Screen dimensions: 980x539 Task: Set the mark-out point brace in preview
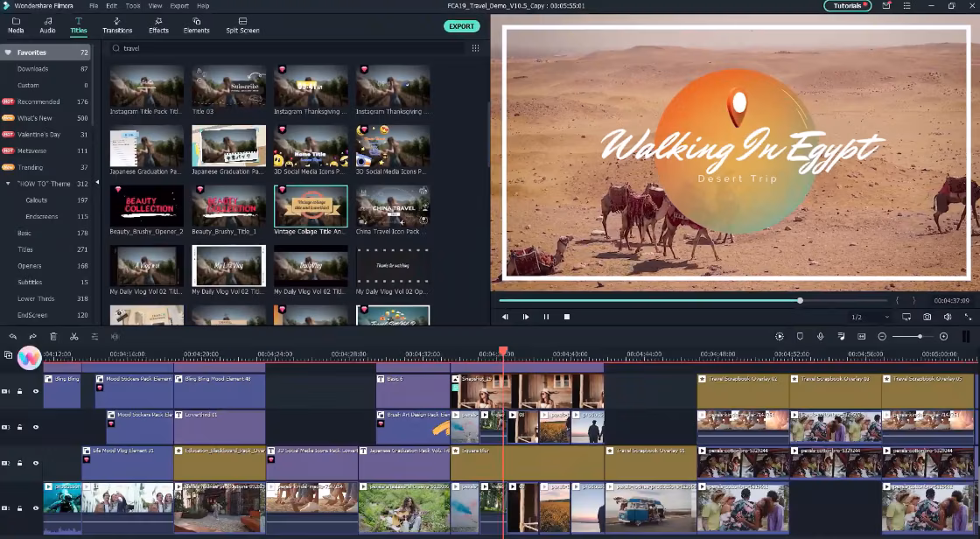pyautogui.click(x=913, y=301)
